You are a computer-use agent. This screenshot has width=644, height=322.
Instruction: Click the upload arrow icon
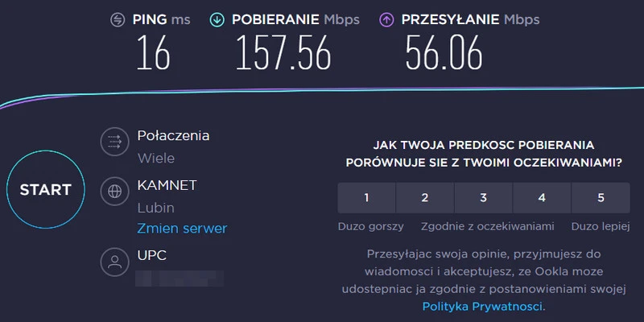pyautogui.click(x=385, y=19)
